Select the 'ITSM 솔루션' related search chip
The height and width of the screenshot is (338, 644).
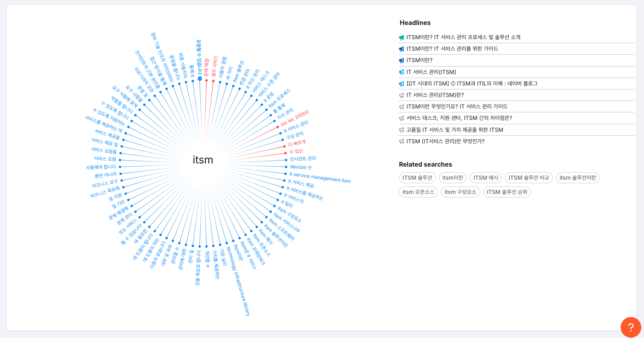(417, 178)
